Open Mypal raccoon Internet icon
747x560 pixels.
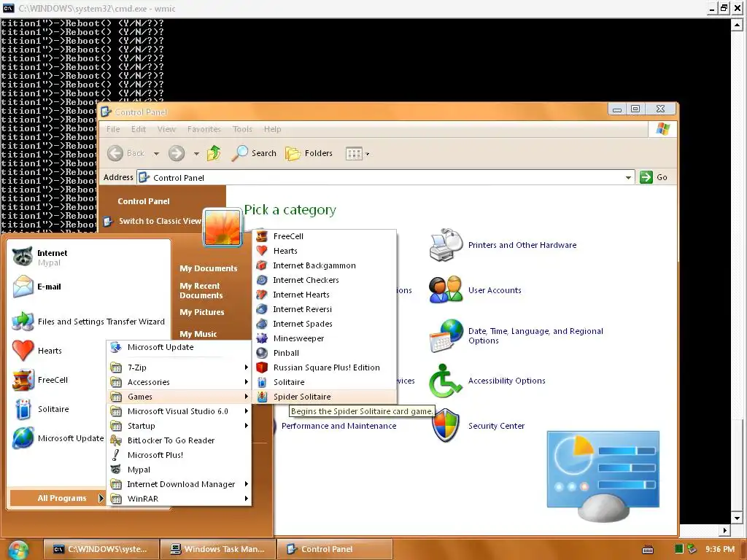(23, 257)
